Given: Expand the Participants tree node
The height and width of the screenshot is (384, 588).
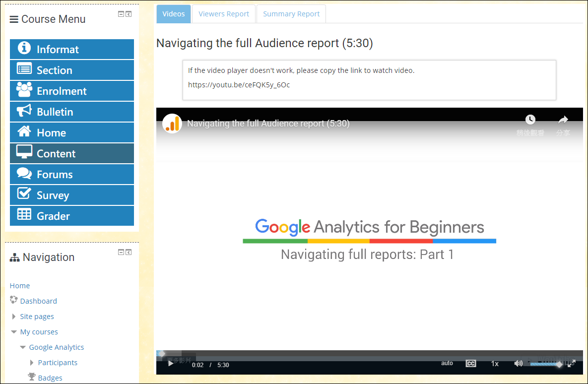Looking at the screenshot, I should pyautogui.click(x=32, y=363).
